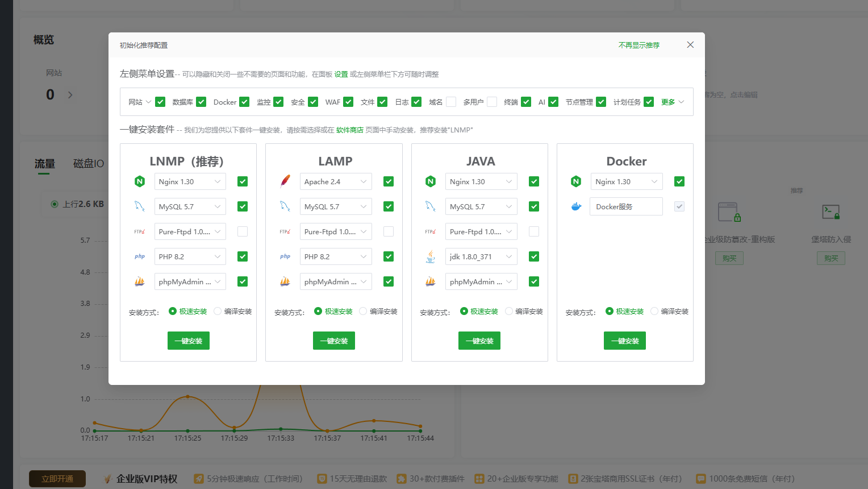
Task: Toggle the 终端 menu checkbox
Action: click(x=526, y=102)
